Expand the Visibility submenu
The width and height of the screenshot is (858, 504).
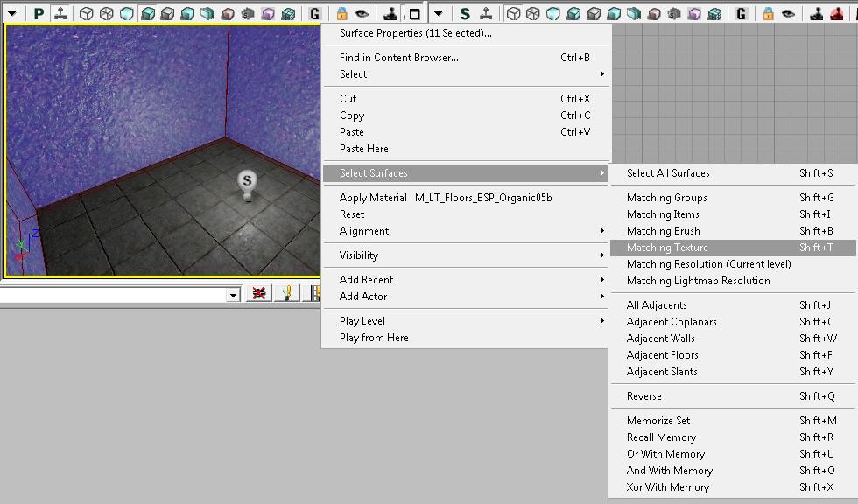[466, 255]
